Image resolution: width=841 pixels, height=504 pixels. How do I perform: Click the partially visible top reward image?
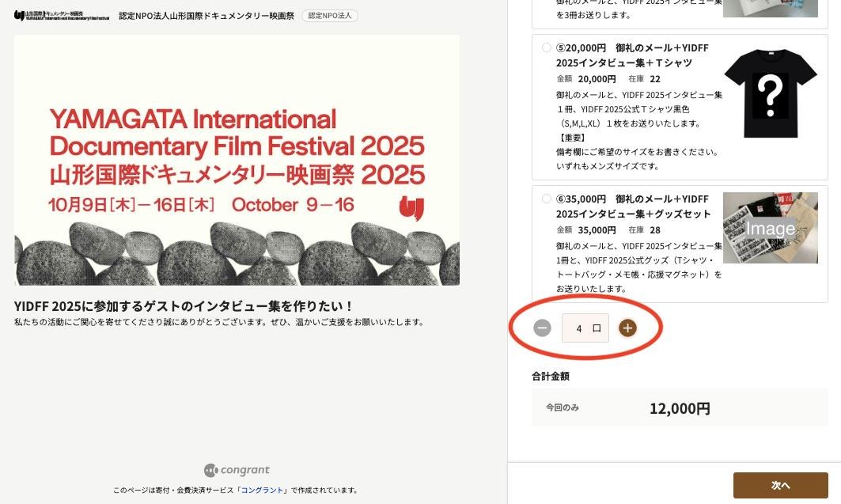click(x=770, y=8)
